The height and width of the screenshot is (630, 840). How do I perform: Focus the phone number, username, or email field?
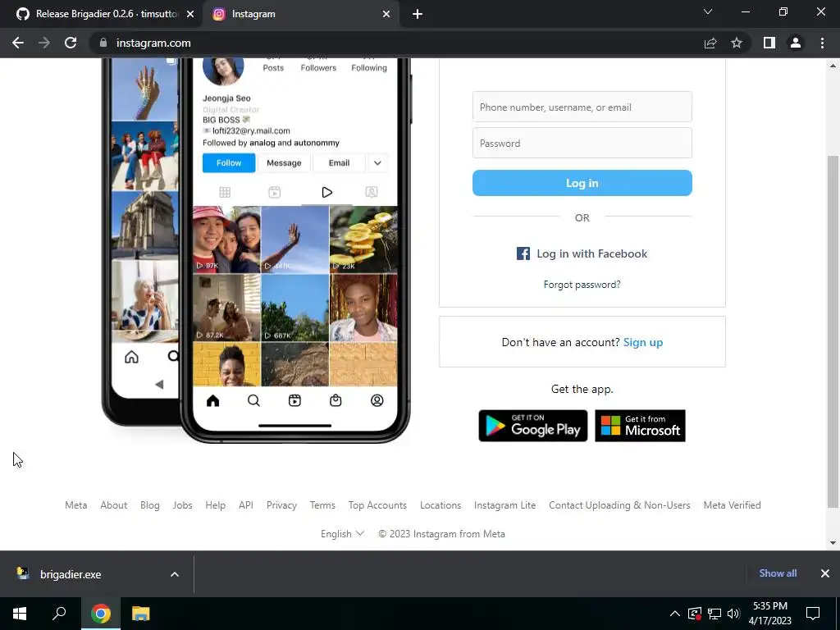pos(582,107)
